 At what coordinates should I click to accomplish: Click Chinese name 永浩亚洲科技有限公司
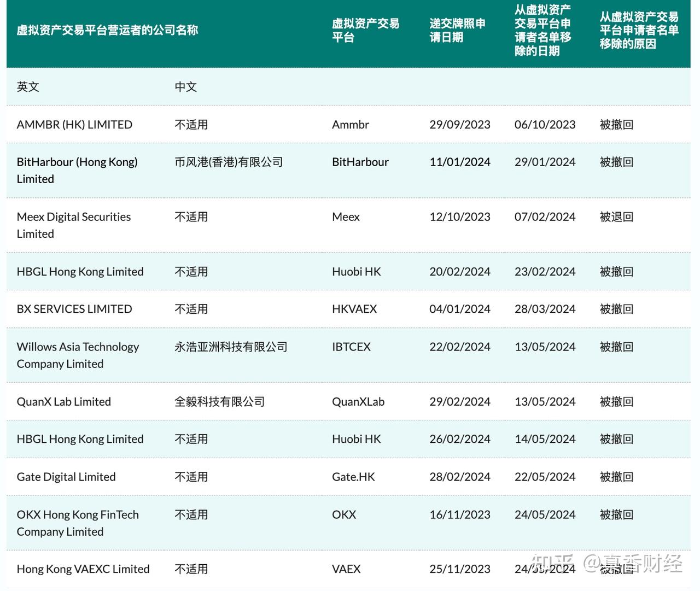point(231,347)
